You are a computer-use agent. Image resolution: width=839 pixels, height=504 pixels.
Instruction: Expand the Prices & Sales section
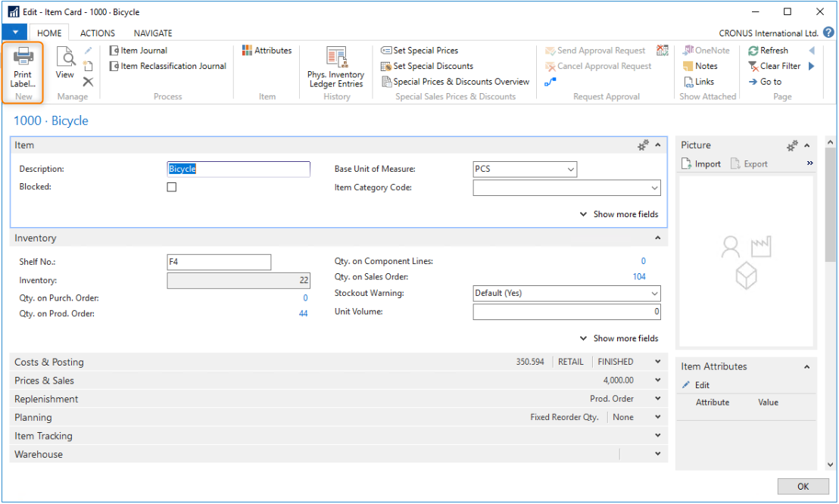pyautogui.click(x=658, y=381)
